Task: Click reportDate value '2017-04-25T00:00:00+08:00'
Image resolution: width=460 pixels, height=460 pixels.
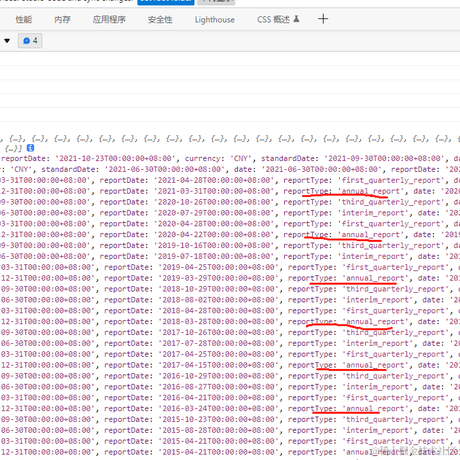Action: point(219,354)
